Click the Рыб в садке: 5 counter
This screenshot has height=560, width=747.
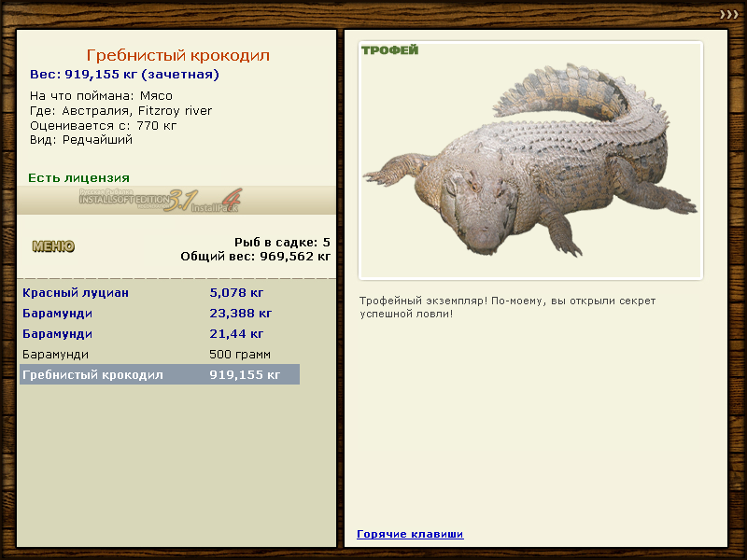282,242
